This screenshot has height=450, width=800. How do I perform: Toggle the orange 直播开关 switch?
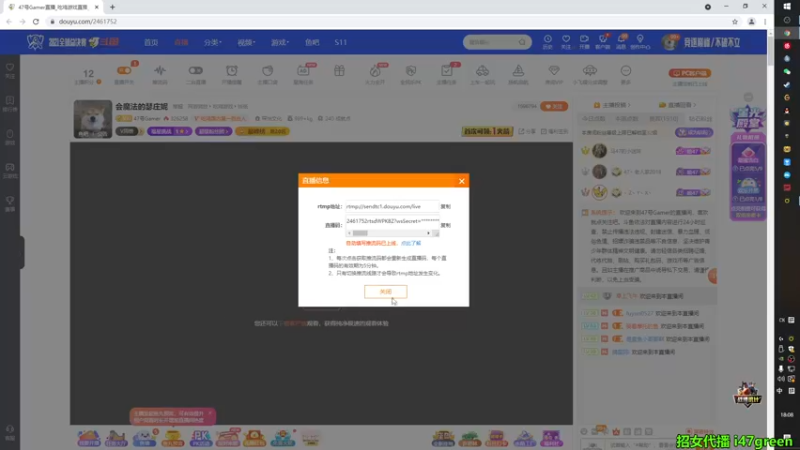(124, 71)
